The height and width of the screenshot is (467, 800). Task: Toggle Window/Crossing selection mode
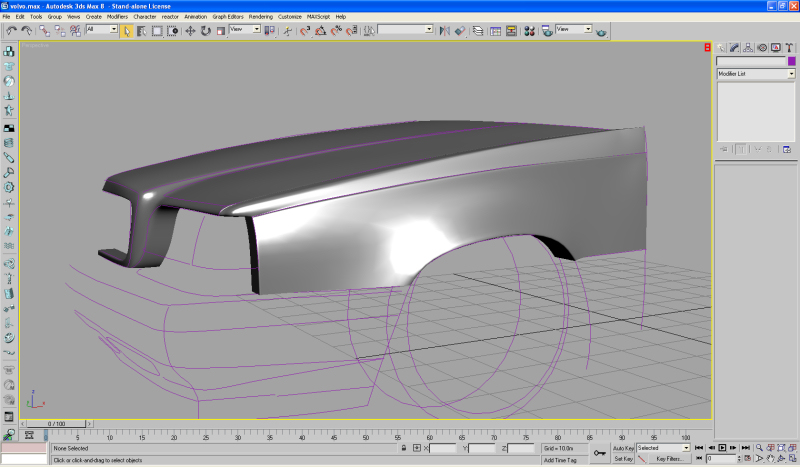pyautogui.click(x=172, y=31)
